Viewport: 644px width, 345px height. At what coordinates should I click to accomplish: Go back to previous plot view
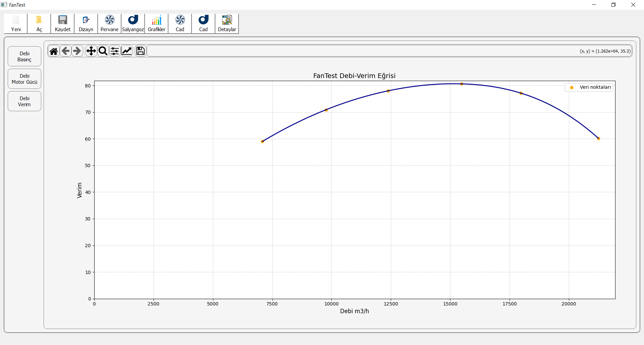click(x=66, y=51)
